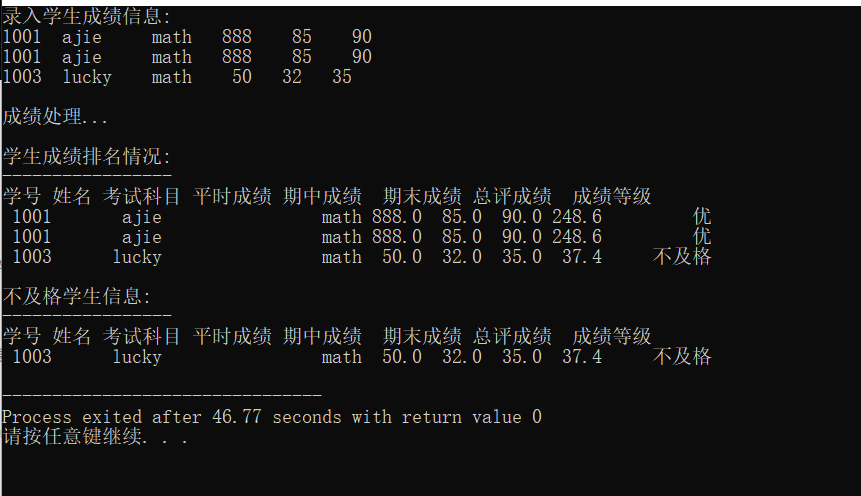
Task: Click 'return value 0' text
Action: 472,417
